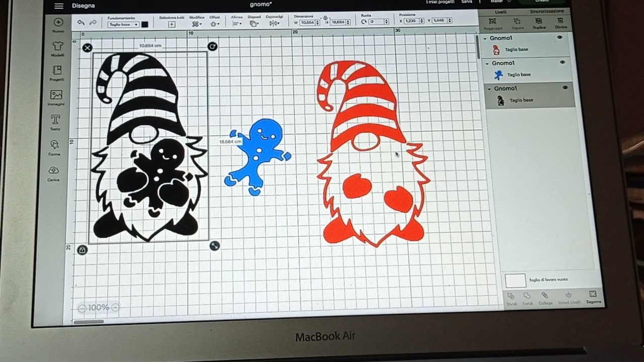Image resolution: width=644 pixels, height=362 pixels.
Task: Open the Progetti sidebar icon
Action: [x=57, y=70]
